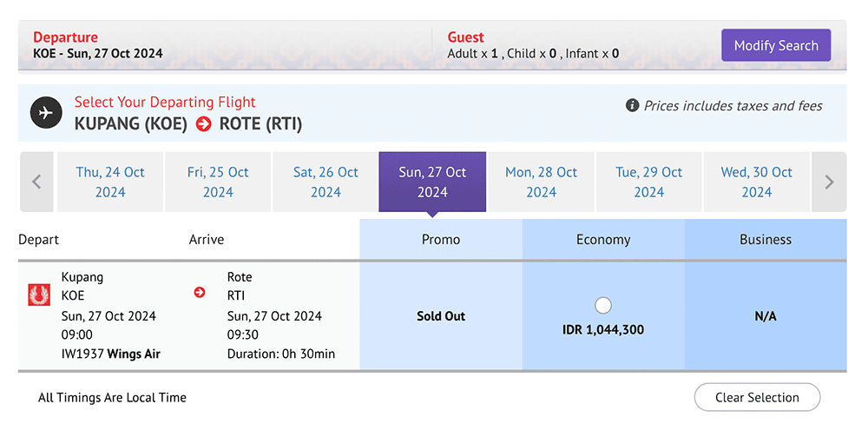Click the Wings Air airline logo

pyautogui.click(x=39, y=295)
